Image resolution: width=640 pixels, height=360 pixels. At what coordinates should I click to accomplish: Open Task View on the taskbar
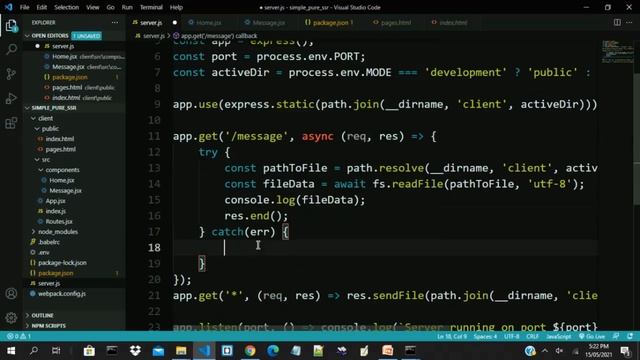coord(56,351)
